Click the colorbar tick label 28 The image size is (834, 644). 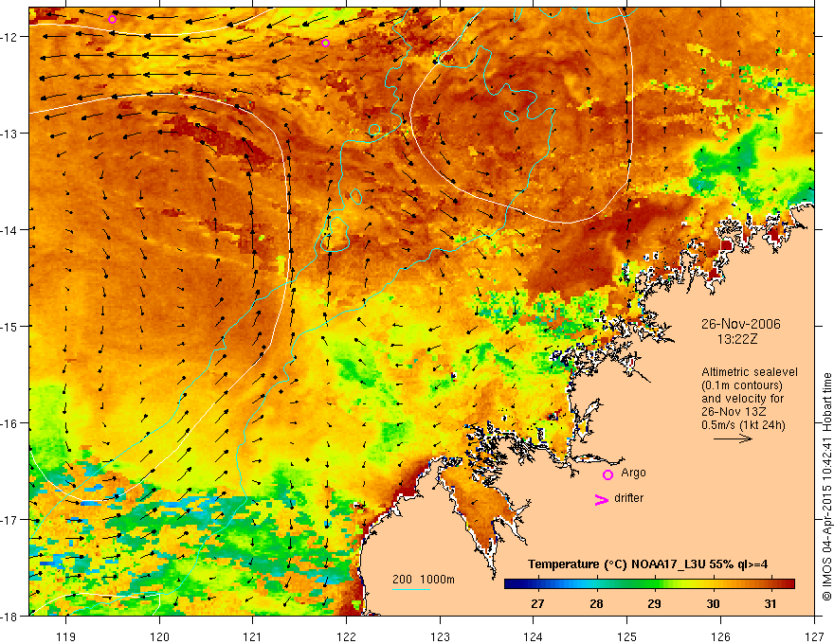coord(596,603)
